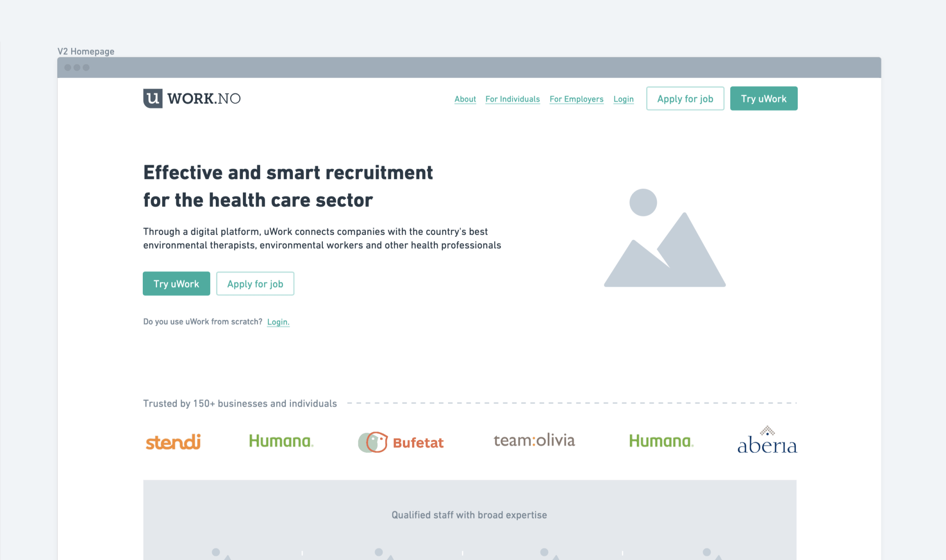Click Login in the top navigation
946x560 pixels.
click(623, 99)
